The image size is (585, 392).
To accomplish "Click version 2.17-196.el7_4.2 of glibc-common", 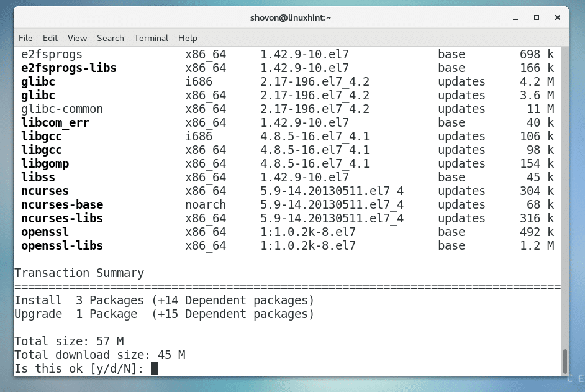I will (315, 109).
